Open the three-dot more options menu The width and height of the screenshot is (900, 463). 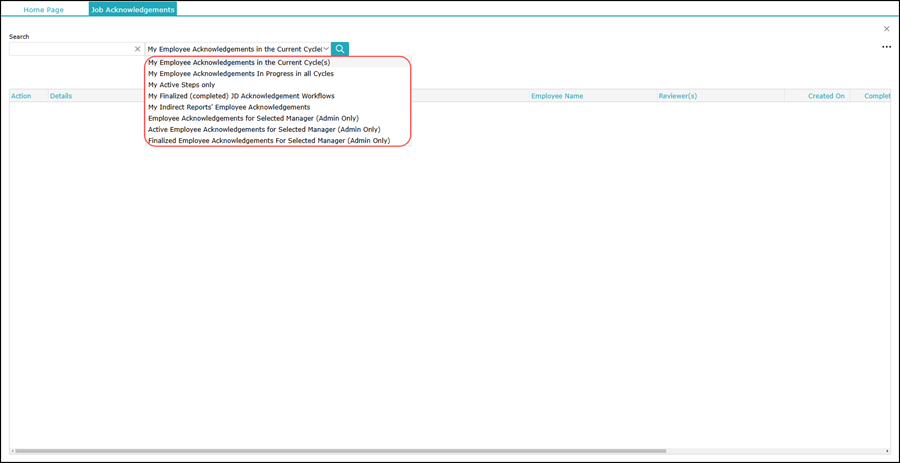click(886, 47)
